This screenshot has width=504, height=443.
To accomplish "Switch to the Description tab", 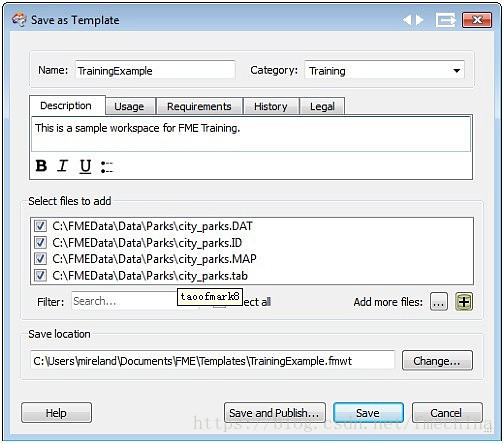I will coord(66,106).
